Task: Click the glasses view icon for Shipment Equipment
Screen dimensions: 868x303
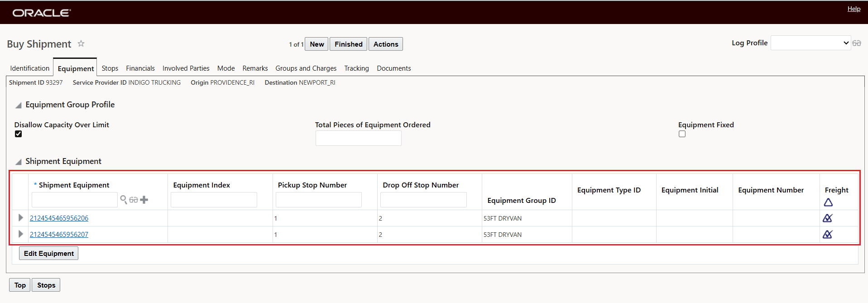Action: (x=134, y=200)
